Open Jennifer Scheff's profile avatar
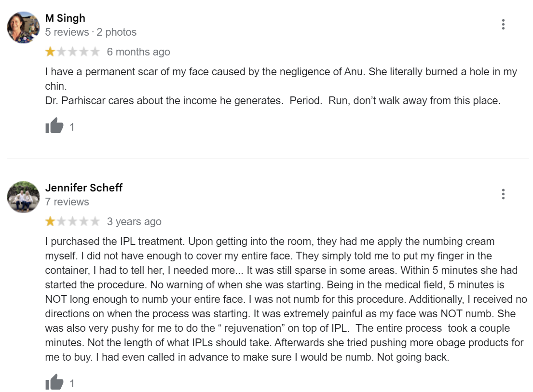The width and height of the screenshot is (533, 392). pyautogui.click(x=23, y=197)
